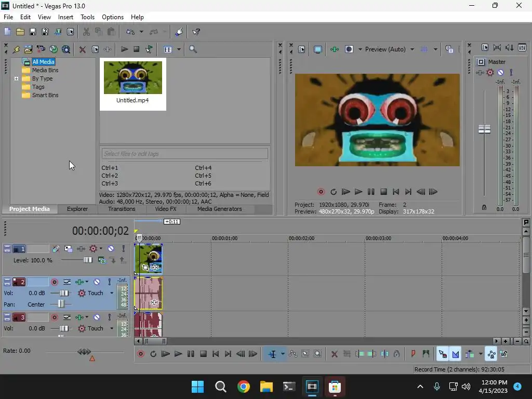Open File Explorer from the taskbar
The image size is (532, 399).
click(267, 387)
